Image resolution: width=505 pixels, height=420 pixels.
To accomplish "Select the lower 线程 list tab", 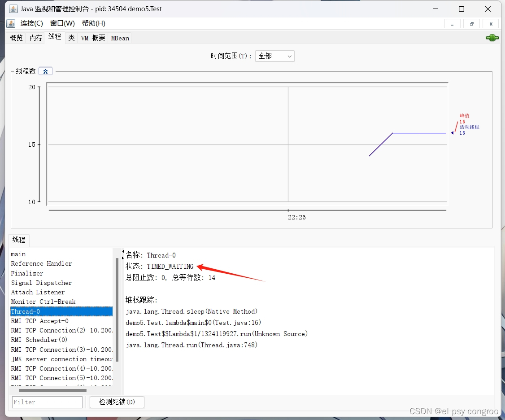I will pos(19,240).
